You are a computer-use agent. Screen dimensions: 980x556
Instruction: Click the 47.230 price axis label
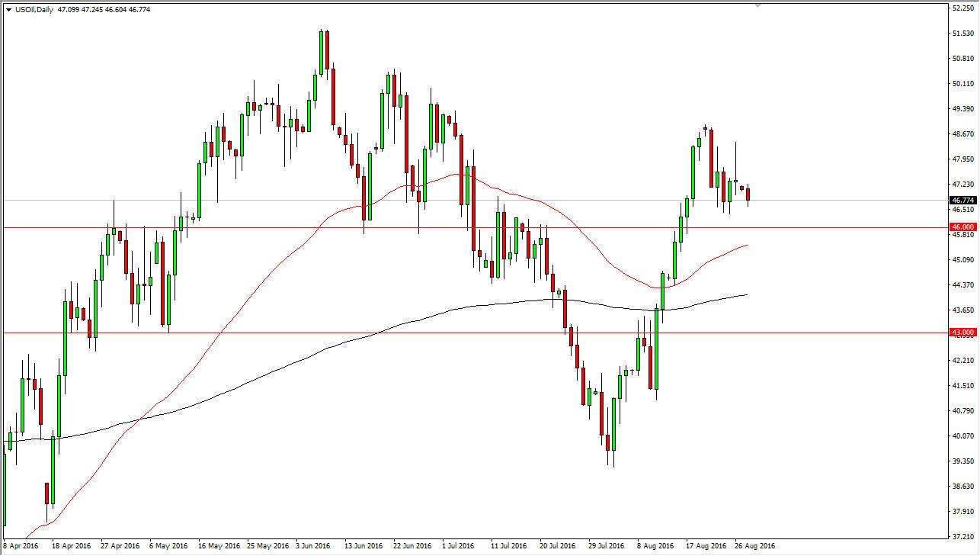point(963,185)
